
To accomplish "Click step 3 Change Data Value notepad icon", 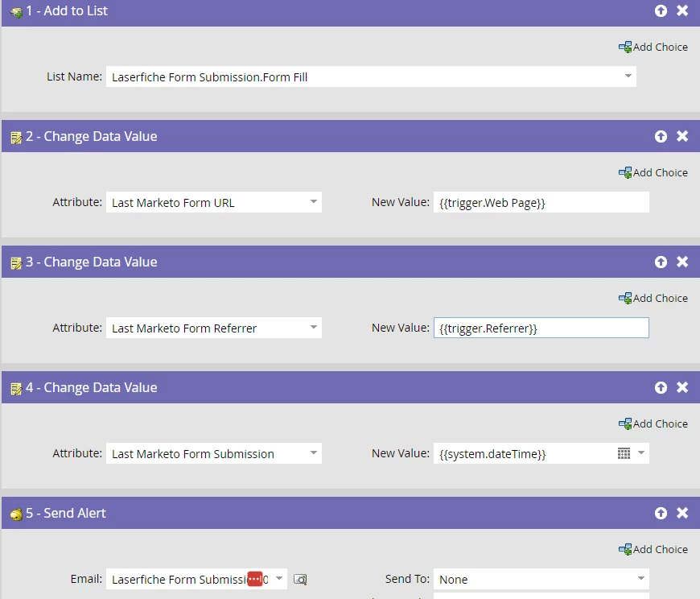I will [16, 263].
